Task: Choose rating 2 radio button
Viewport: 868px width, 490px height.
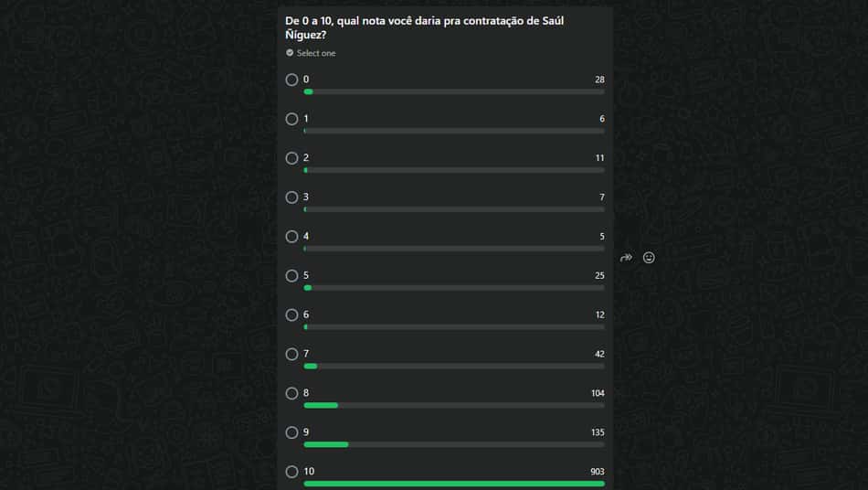Action: tap(291, 158)
